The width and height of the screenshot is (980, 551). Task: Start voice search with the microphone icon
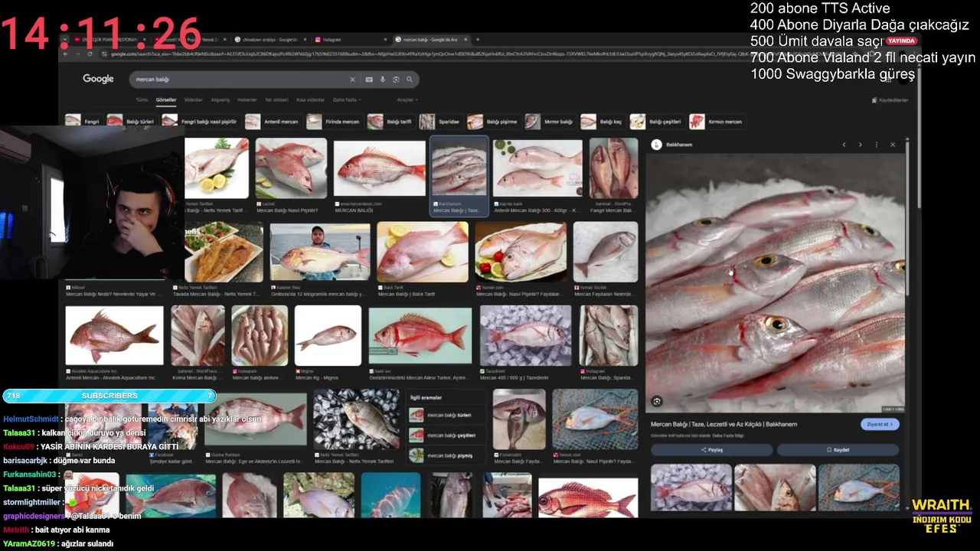pos(383,80)
